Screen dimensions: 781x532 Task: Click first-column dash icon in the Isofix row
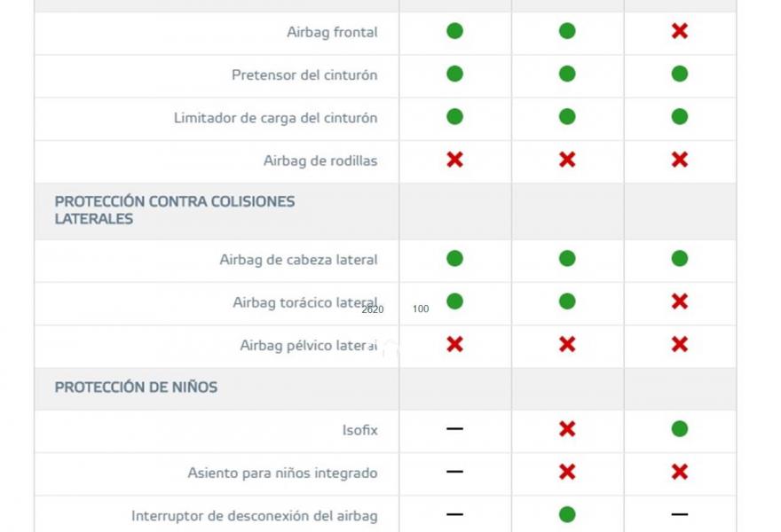click(x=454, y=429)
